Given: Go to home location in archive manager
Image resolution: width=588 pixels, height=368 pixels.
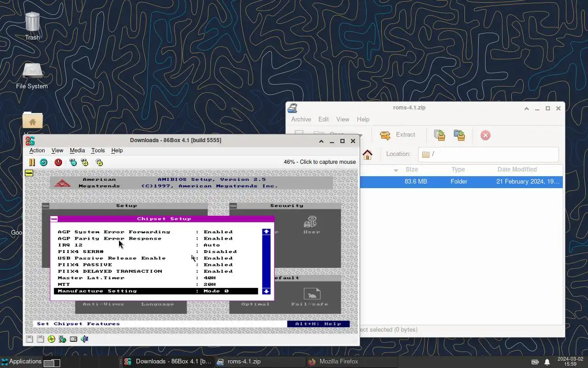Looking at the screenshot, I should tap(367, 155).
